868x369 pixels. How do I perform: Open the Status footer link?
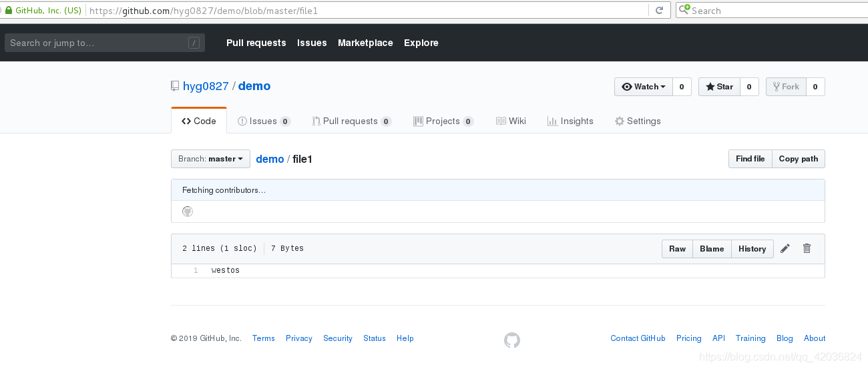(375, 338)
